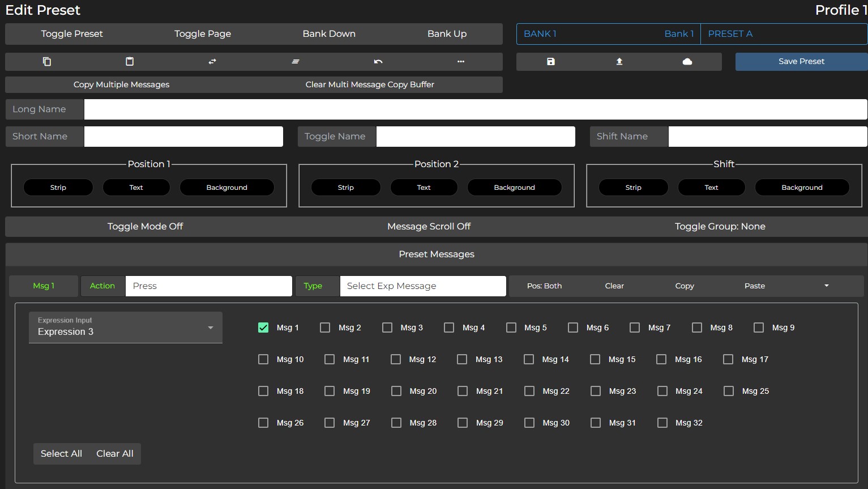Click the Select All button

[x=61, y=454]
